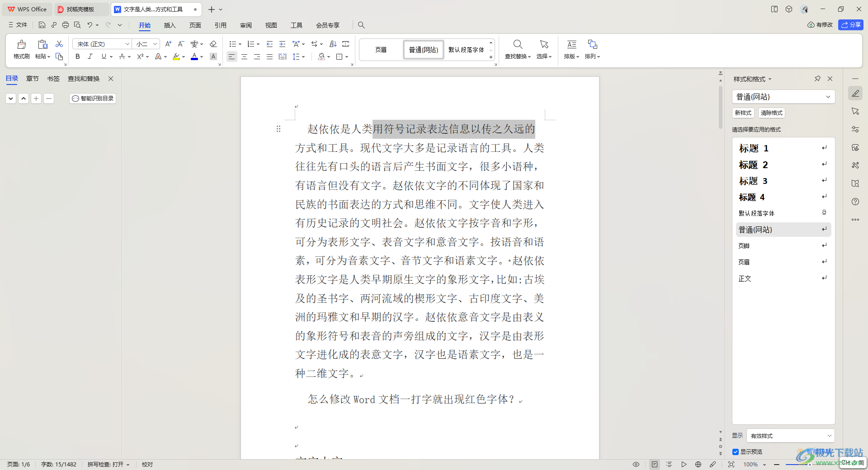
Task: Click the Smart Identify TOC button
Action: click(x=93, y=98)
